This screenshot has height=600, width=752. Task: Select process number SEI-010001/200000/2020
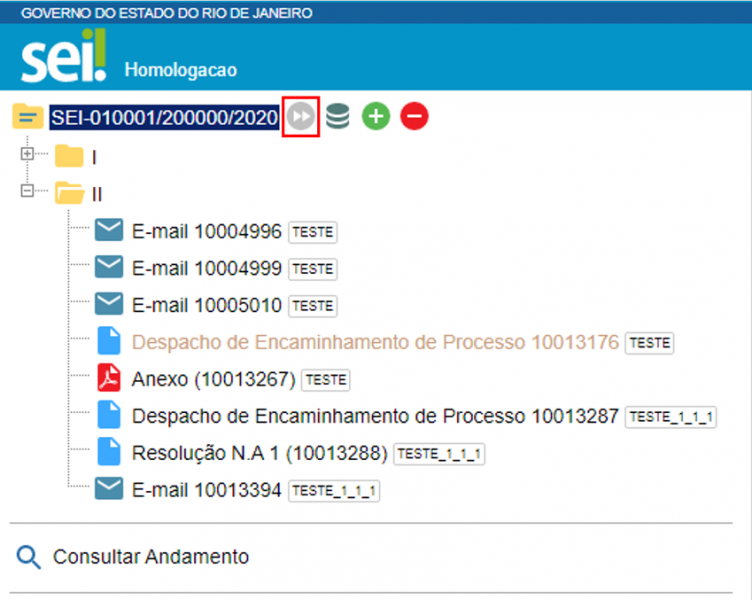164,118
